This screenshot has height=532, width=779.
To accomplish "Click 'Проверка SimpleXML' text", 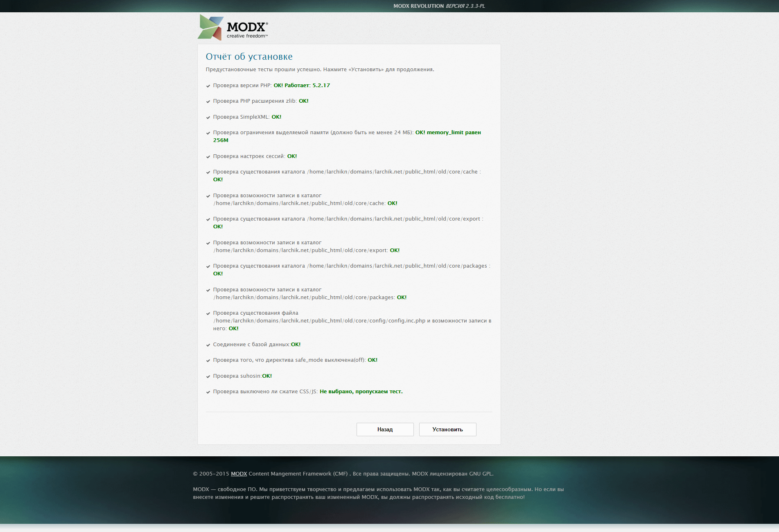I will 241,117.
